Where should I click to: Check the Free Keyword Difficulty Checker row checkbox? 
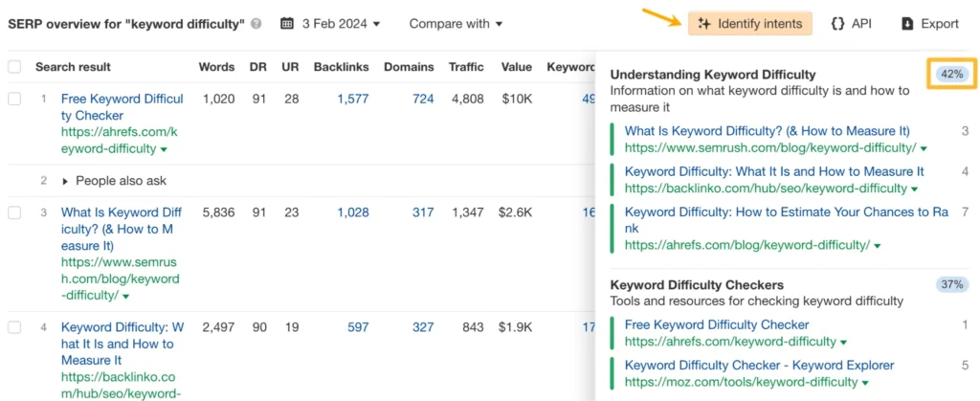coord(14,98)
